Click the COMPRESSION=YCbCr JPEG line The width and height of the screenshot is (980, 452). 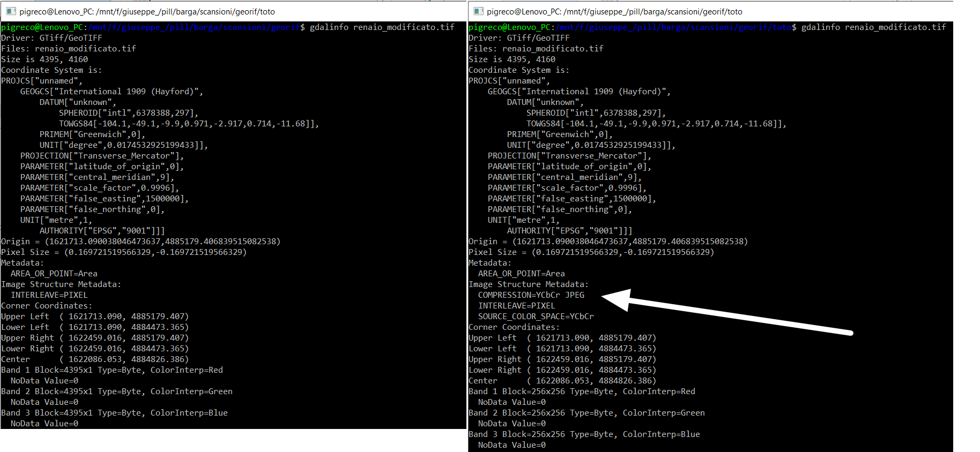point(531,295)
